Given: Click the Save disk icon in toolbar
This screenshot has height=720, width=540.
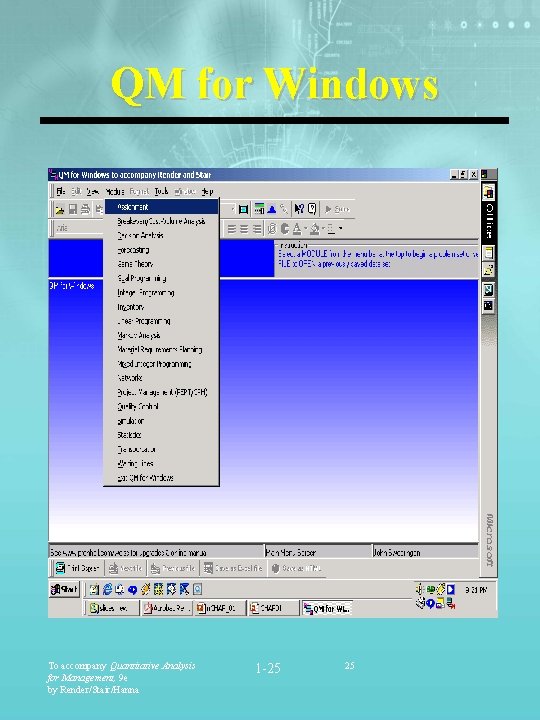Looking at the screenshot, I should coord(72,210).
